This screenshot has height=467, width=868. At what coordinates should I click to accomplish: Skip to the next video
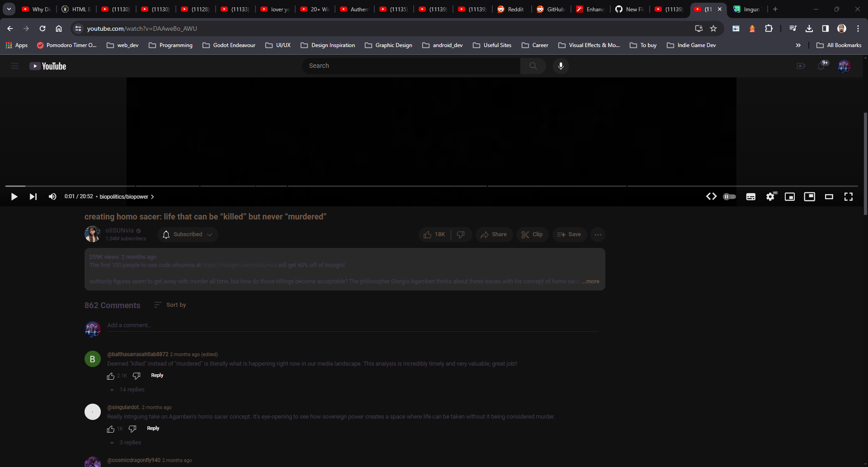click(x=33, y=196)
